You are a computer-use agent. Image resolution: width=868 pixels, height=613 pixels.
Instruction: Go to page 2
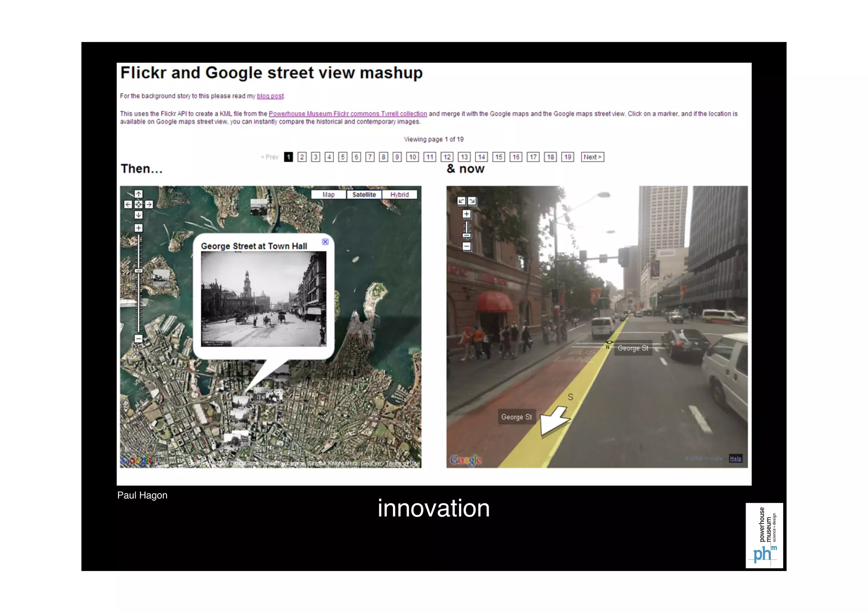[x=302, y=157]
